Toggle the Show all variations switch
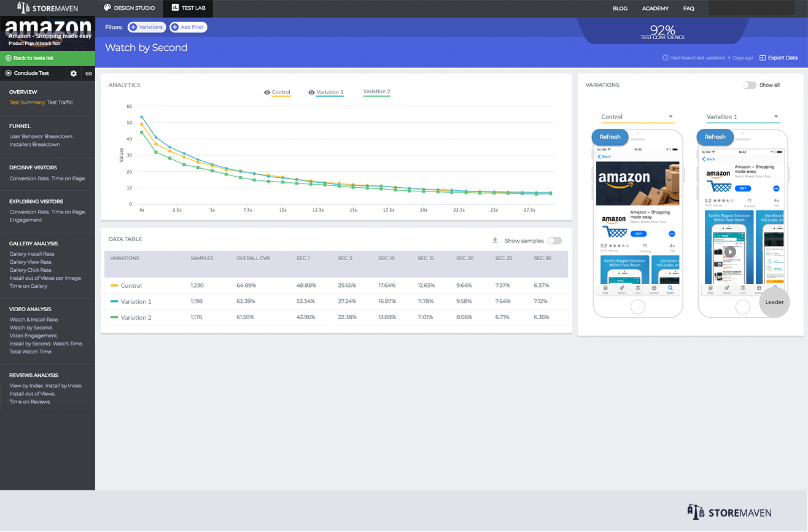The image size is (808, 532). 749,85
